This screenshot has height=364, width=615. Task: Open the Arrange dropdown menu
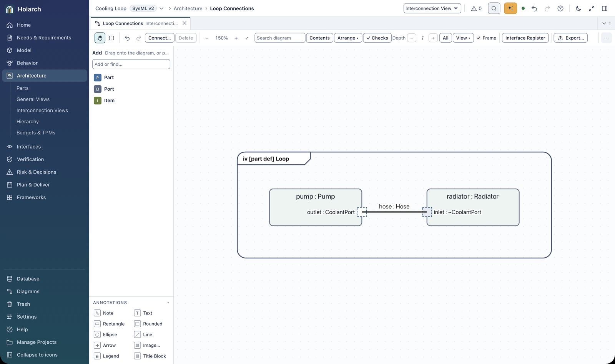[348, 38]
